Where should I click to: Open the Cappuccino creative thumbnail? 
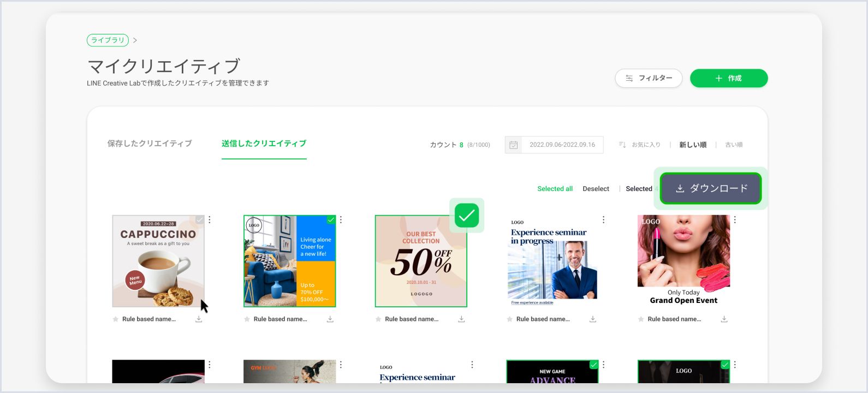[158, 261]
